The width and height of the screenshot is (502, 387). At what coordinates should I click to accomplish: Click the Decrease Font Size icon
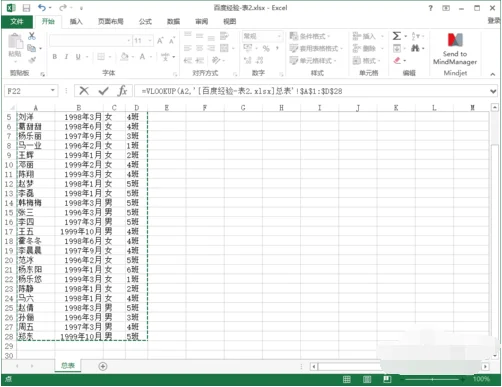tap(172, 41)
